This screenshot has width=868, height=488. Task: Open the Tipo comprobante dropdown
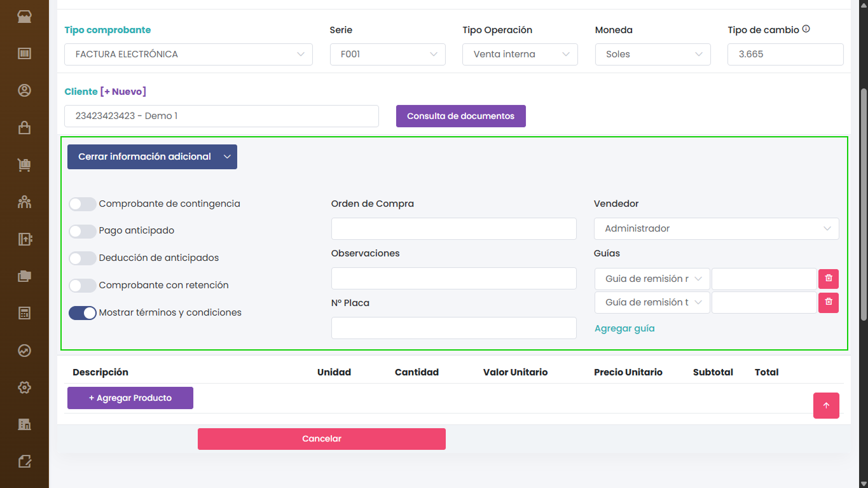(188, 54)
